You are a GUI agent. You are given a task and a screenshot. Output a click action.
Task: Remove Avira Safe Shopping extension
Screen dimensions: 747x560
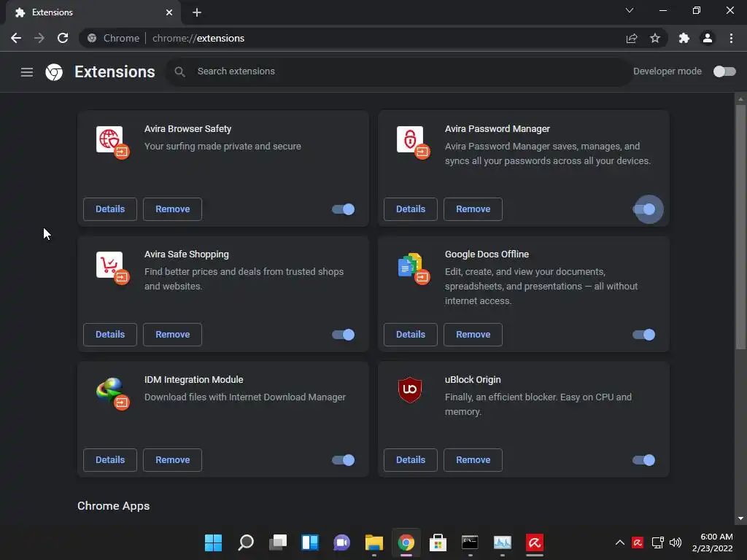[x=172, y=335]
